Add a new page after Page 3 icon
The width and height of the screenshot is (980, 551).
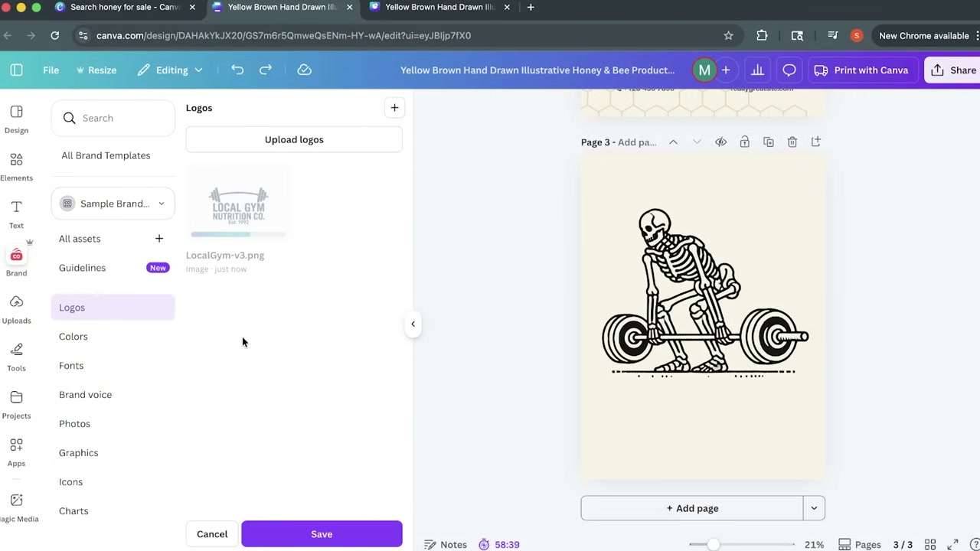[x=816, y=142]
